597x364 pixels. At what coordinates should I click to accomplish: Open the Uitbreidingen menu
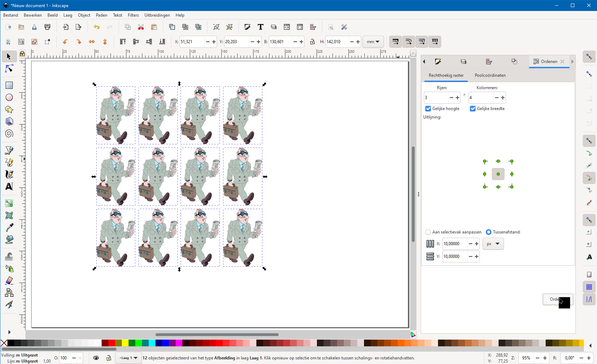157,15
